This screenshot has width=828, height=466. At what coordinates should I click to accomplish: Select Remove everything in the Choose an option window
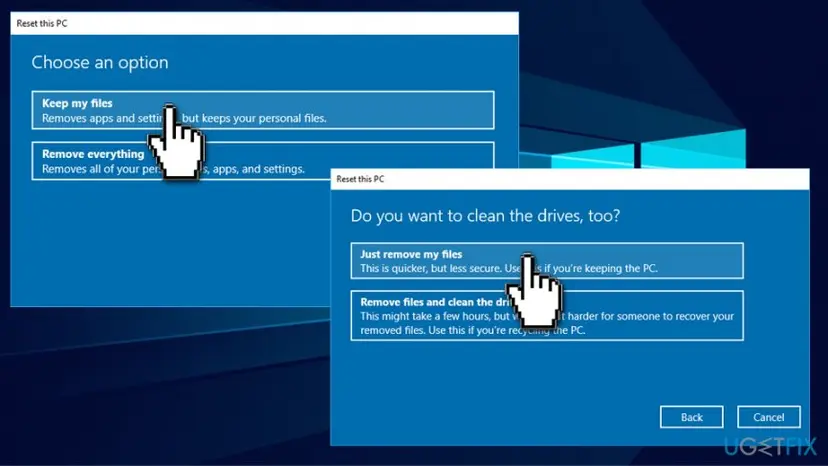pos(263,161)
